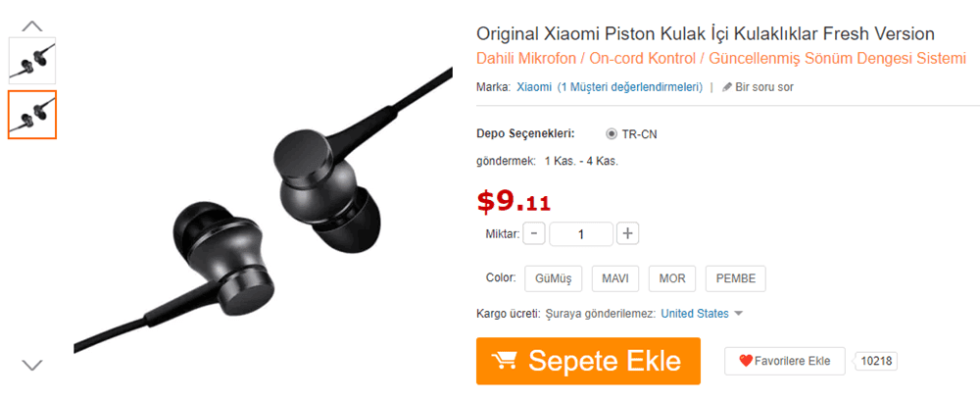Click the Favorilere Ekle button
Viewport: 980px width, 400px height.
784,361
